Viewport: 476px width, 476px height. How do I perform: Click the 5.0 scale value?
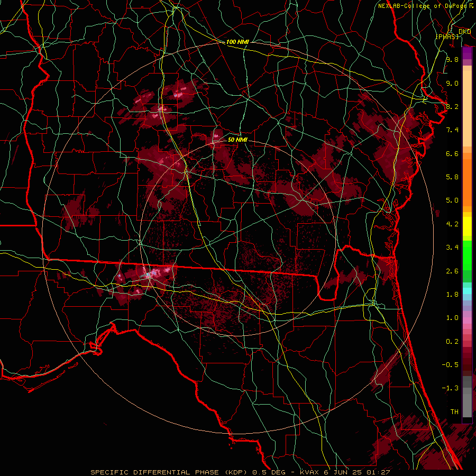tap(452, 200)
